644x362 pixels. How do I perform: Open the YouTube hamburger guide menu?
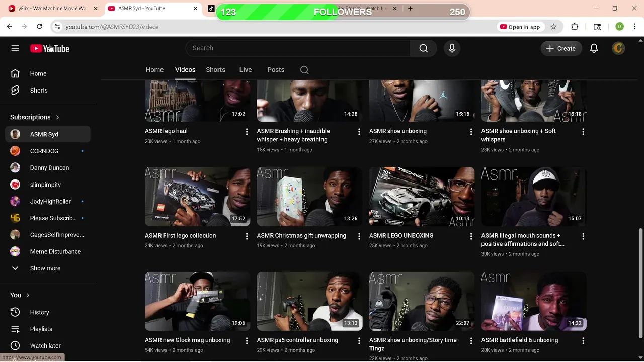[x=15, y=48]
